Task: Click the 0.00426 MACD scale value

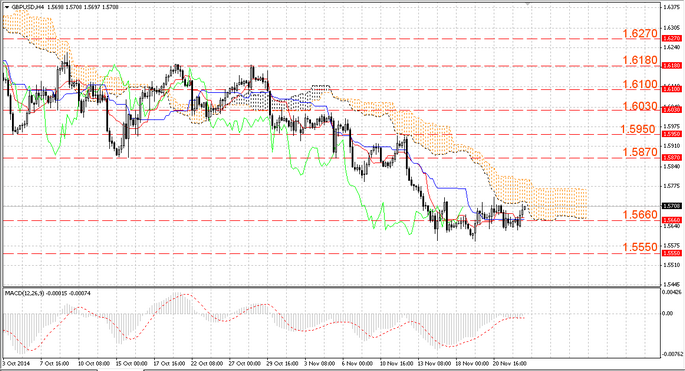Action: [672, 292]
